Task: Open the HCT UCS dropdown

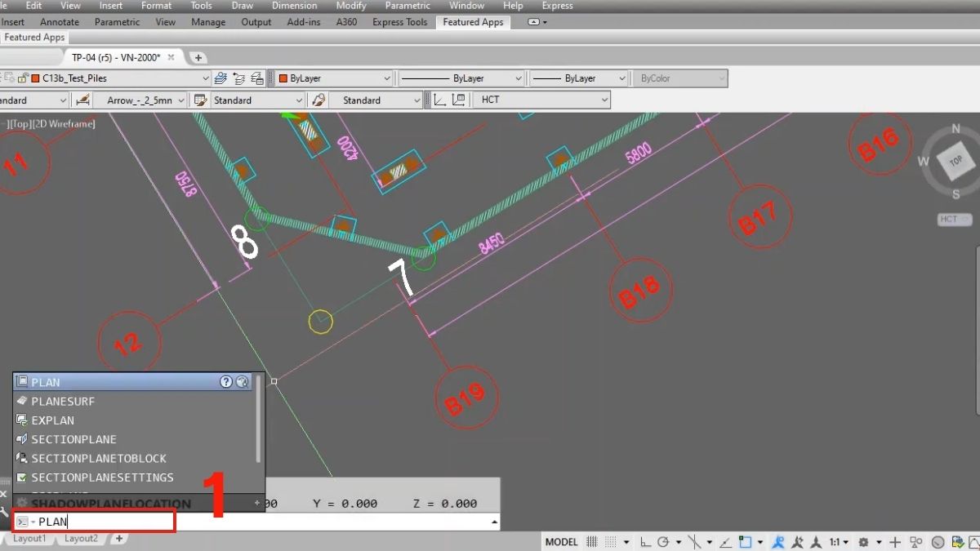Action: [604, 100]
